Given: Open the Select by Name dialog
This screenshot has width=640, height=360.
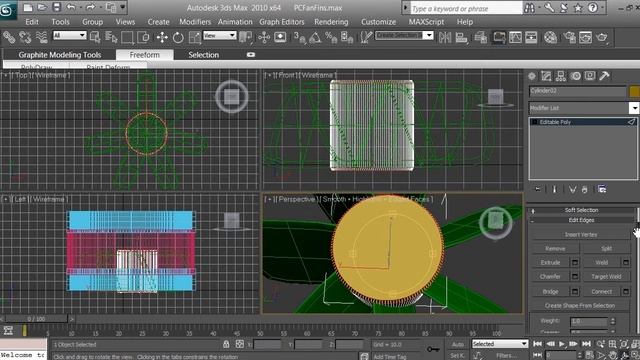Looking at the screenshot, I should click(x=111, y=38).
